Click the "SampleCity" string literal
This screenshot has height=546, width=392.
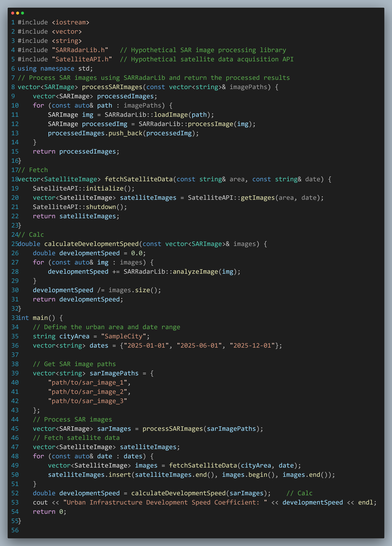tap(123, 336)
